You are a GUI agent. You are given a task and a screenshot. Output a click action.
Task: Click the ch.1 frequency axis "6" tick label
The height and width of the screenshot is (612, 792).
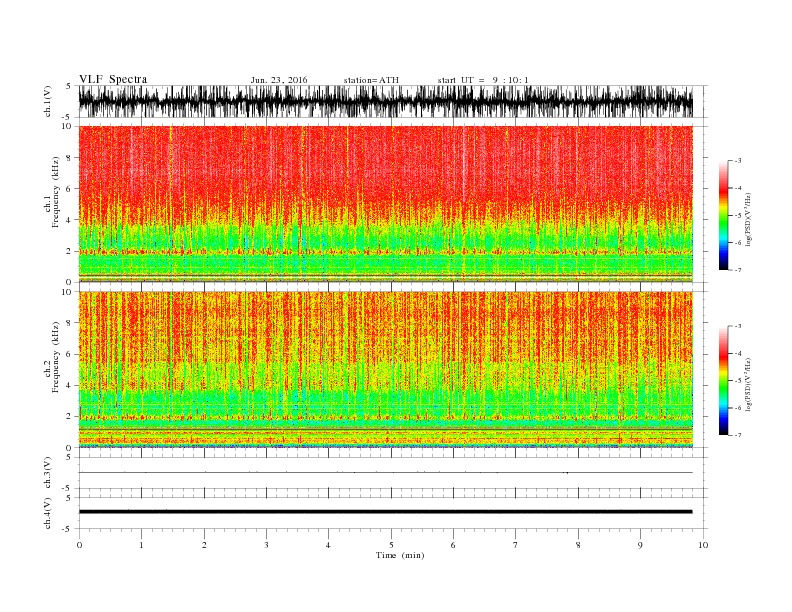(x=69, y=189)
